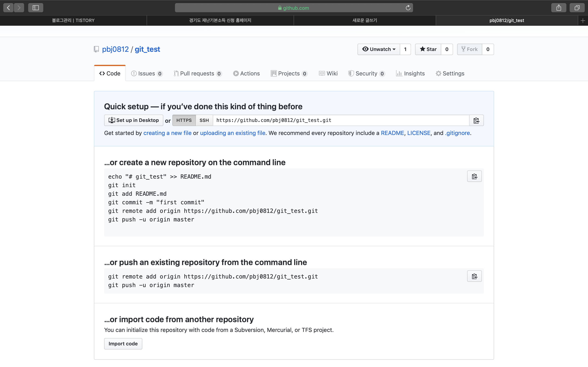Open the Issues tab
This screenshot has width=588, height=367.
[x=147, y=74]
